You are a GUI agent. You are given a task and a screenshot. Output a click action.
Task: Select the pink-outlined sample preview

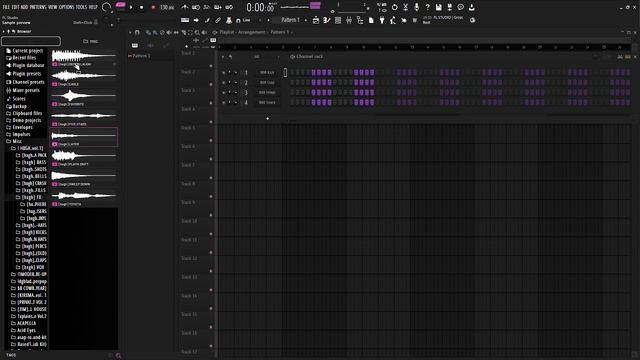click(84, 137)
